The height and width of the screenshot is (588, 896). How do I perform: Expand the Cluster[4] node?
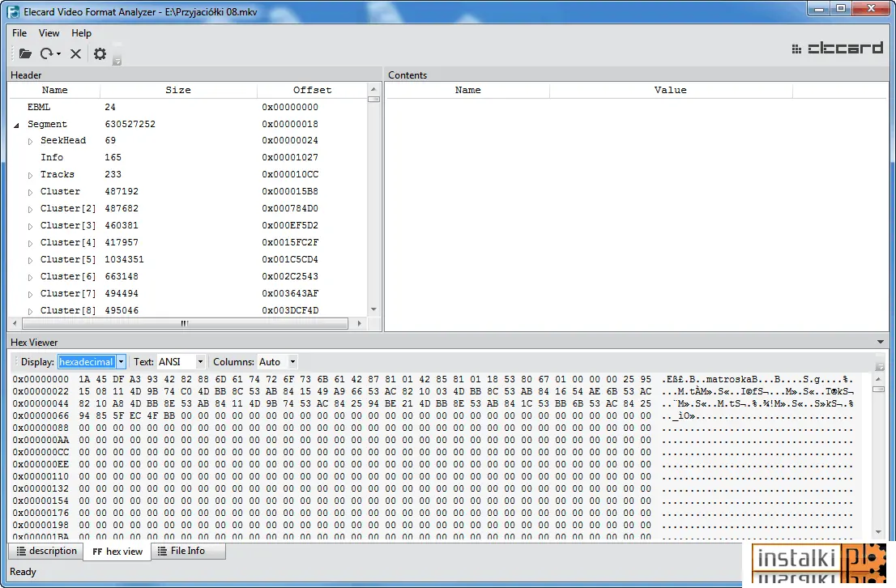click(x=30, y=244)
